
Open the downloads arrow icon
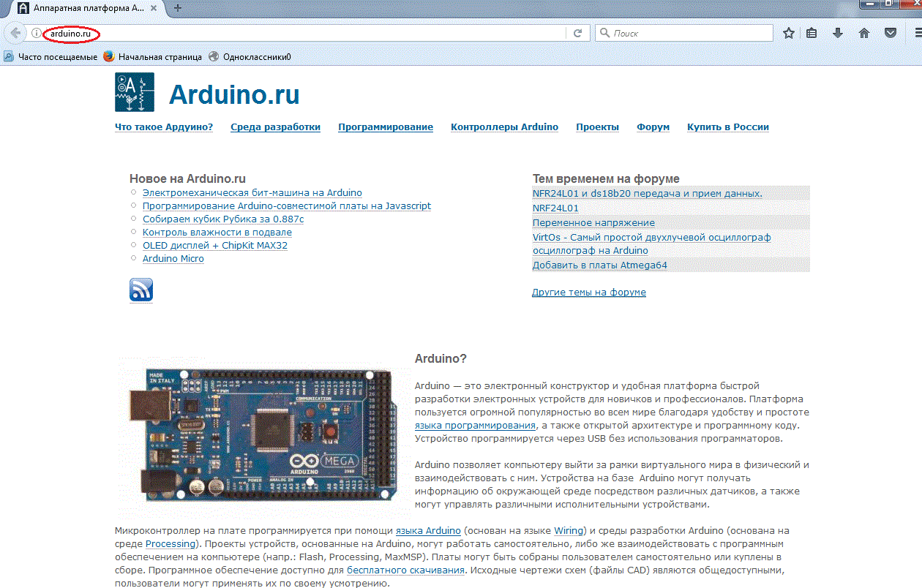point(838,33)
